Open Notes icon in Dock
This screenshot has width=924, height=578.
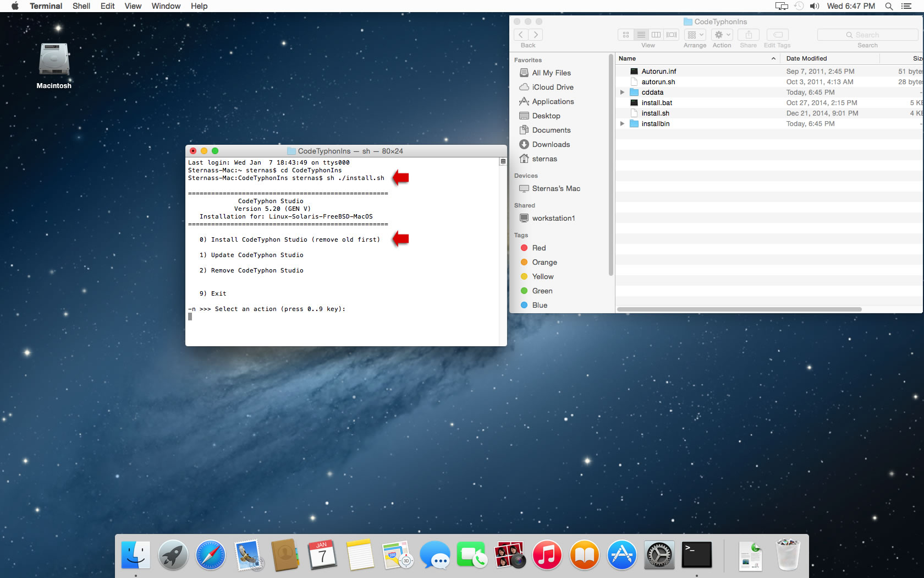click(x=360, y=555)
